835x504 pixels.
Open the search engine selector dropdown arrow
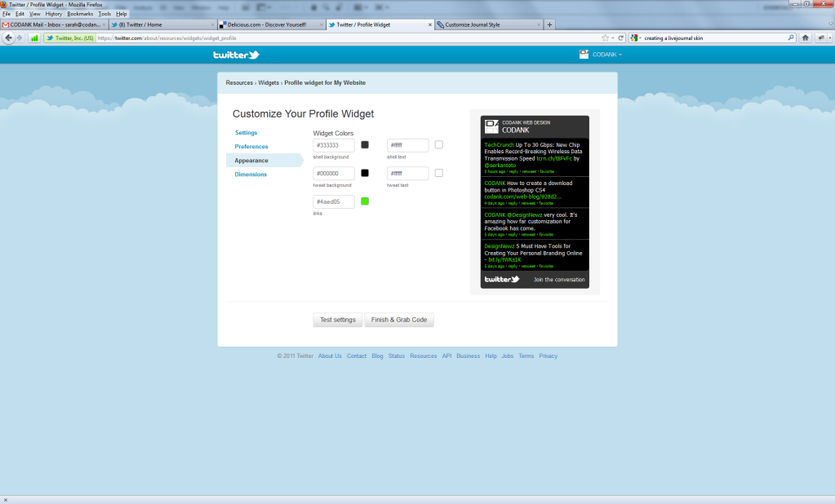(x=640, y=38)
